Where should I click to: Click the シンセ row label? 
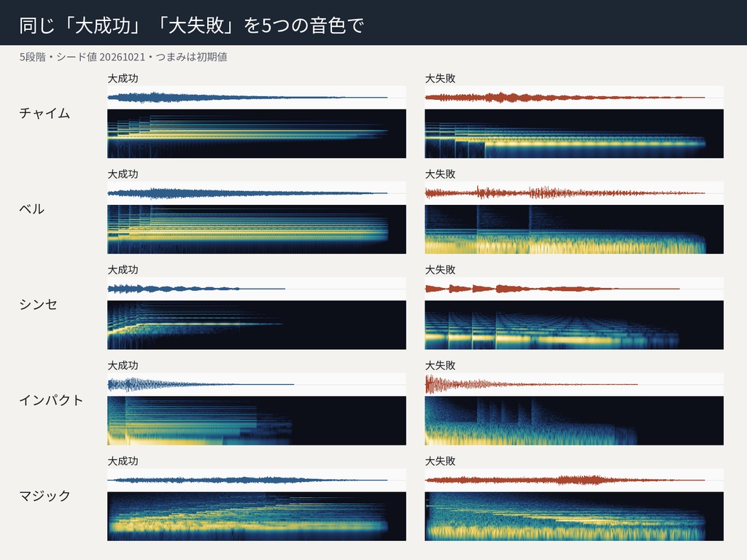(38, 305)
